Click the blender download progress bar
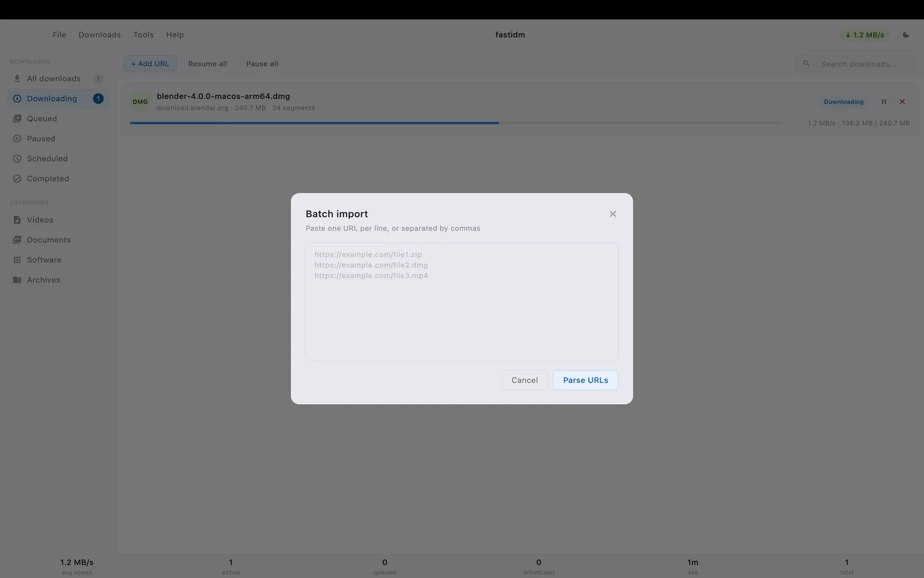 coord(456,123)
